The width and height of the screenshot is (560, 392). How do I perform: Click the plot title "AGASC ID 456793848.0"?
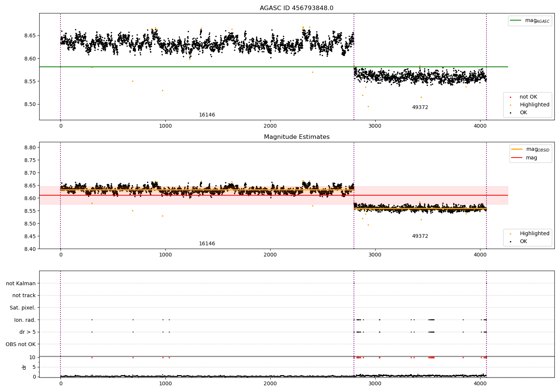(x=296, y=8)
